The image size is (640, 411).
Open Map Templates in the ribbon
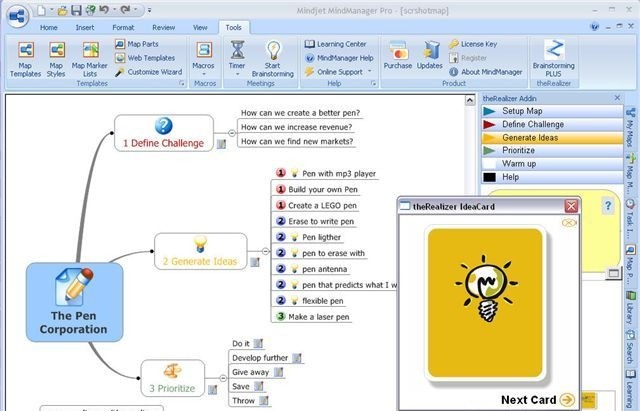coord(25,59)
